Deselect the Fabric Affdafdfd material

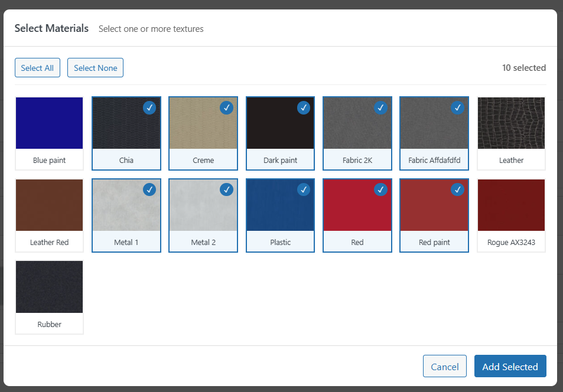pyautogui.click(x=457, y=107)
